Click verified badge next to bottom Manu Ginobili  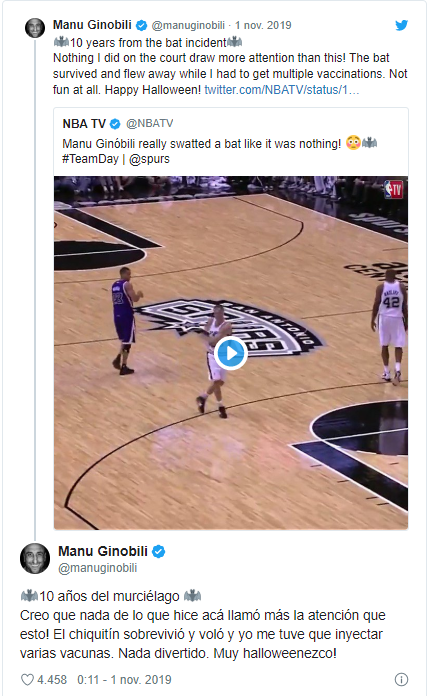(159, 551)
